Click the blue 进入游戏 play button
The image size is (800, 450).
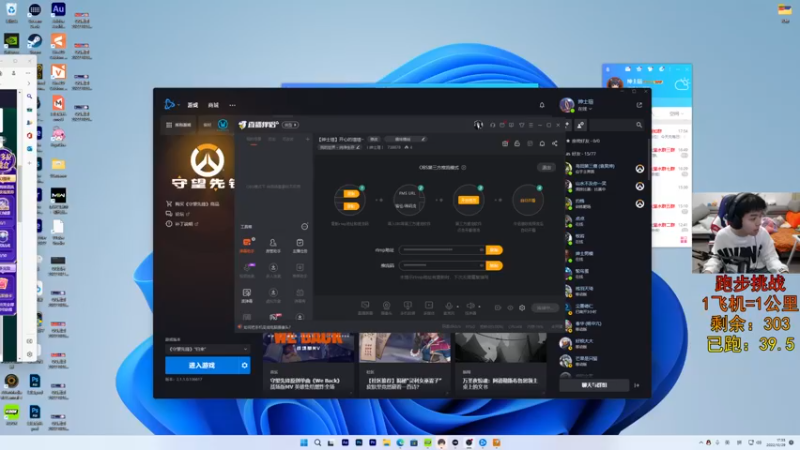coord(202,365)
